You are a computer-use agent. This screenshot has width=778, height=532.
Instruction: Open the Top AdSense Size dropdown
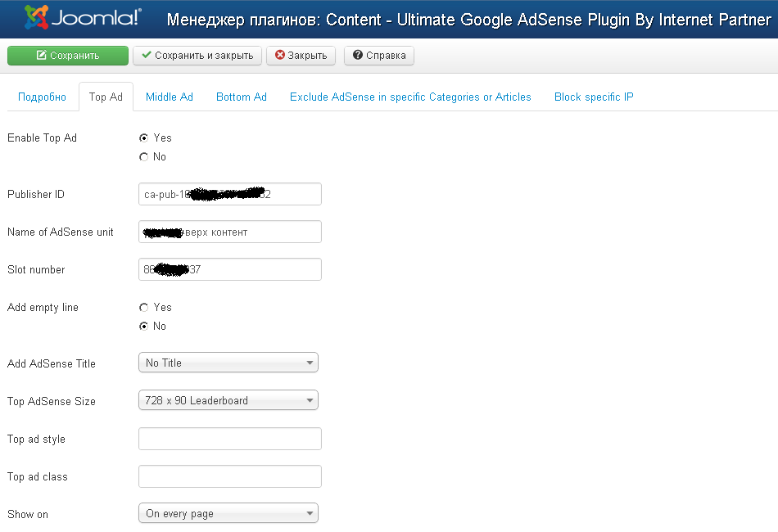point(228,400)
